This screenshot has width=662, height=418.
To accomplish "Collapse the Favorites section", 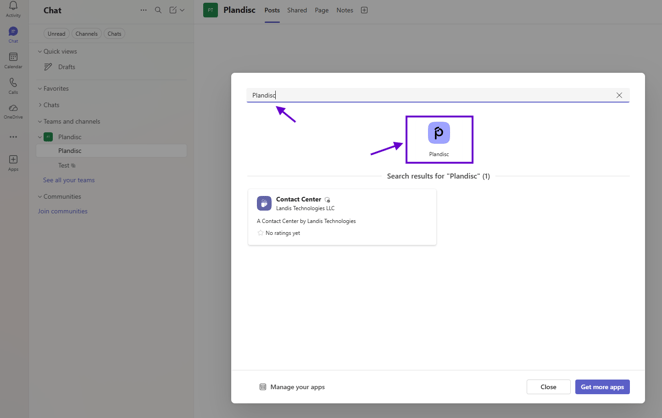I will pyautogui.click(x=40, y=89).
